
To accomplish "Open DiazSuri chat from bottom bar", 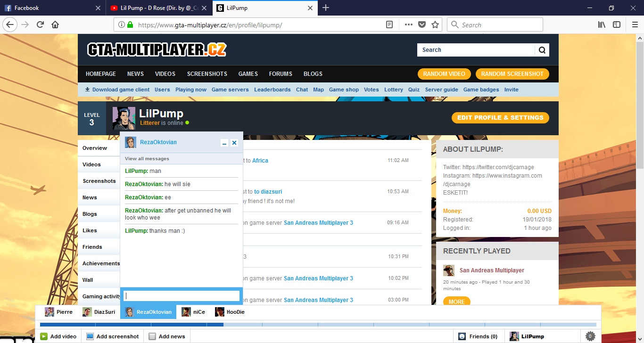I will pos(99,312).
